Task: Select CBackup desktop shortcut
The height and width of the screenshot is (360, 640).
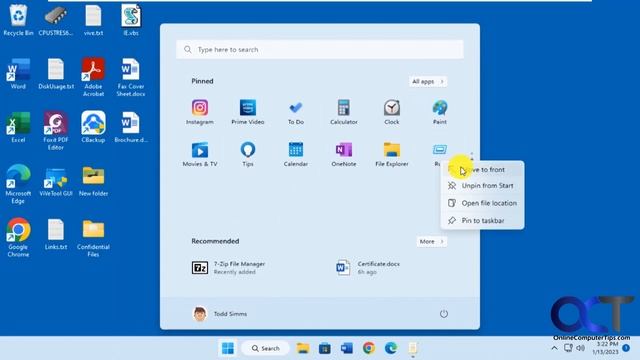Action: pos(93,127)
